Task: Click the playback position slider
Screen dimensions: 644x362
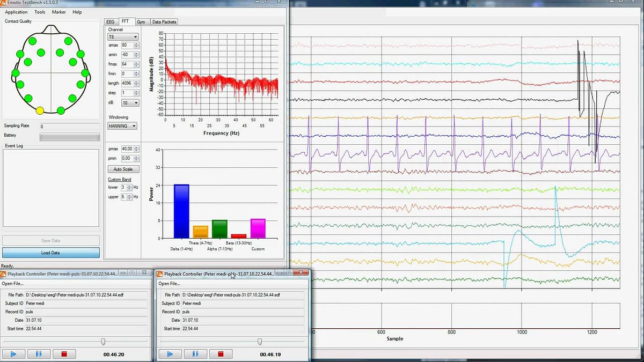Action: [x=103, y=341]
